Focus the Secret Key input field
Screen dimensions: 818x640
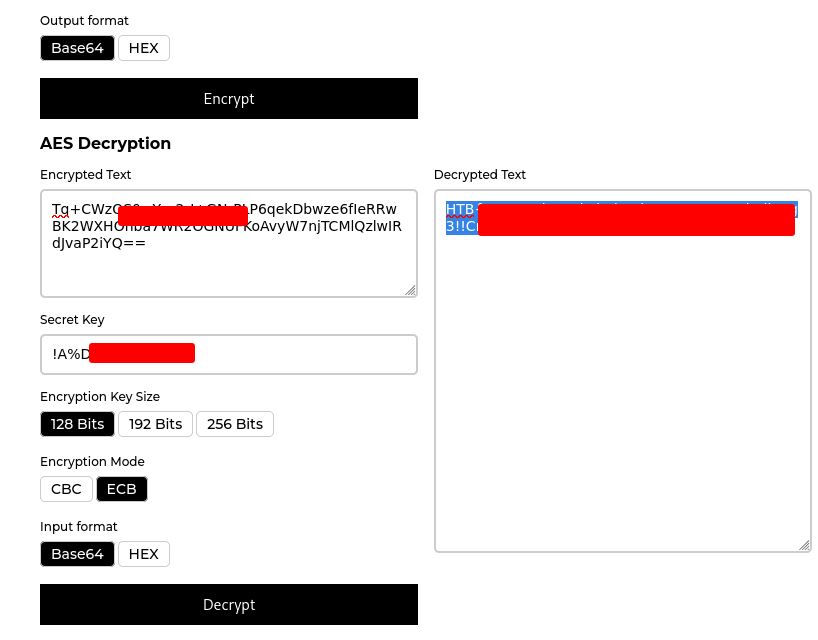coord(300,354)
